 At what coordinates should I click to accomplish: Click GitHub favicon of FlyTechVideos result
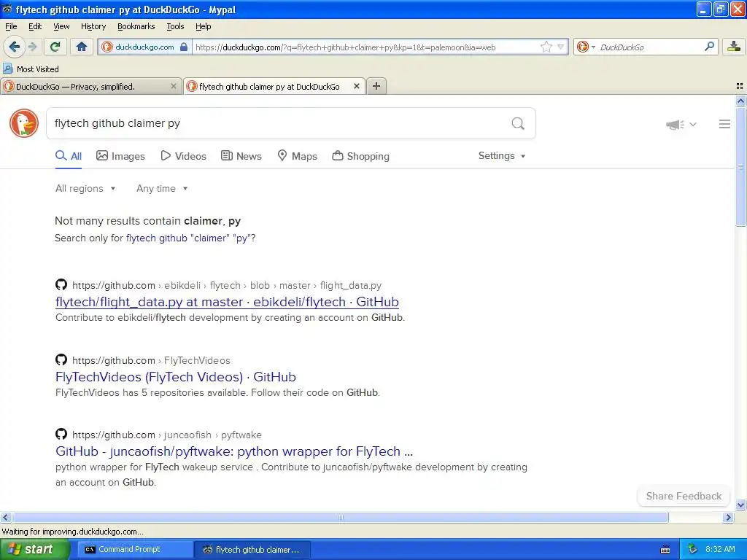tap(61, 359)
